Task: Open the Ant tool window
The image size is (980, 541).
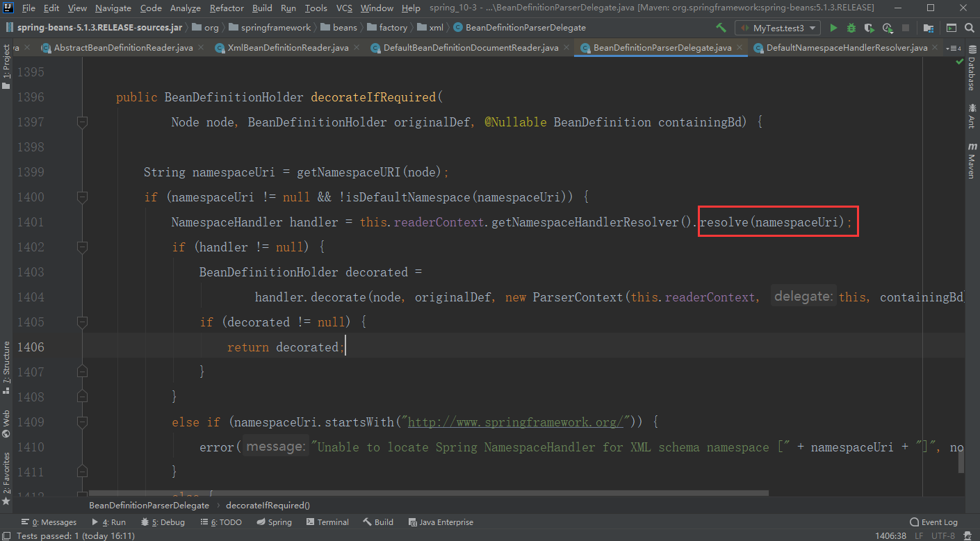Action: click(972, 117)
